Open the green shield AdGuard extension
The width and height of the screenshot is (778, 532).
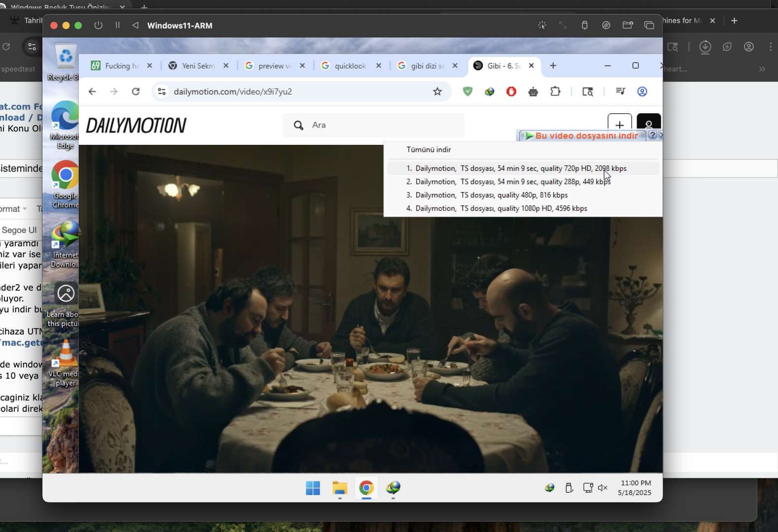[468, 91]
